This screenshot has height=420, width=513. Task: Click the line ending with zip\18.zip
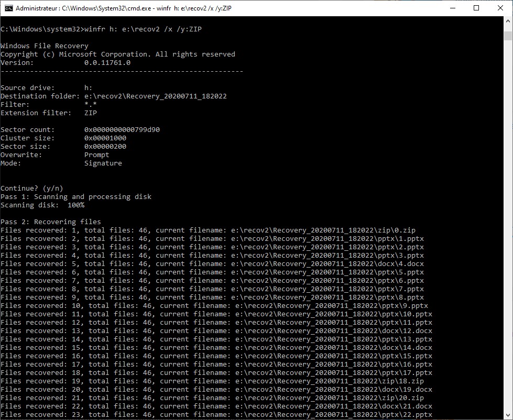(x=212, y=381)
